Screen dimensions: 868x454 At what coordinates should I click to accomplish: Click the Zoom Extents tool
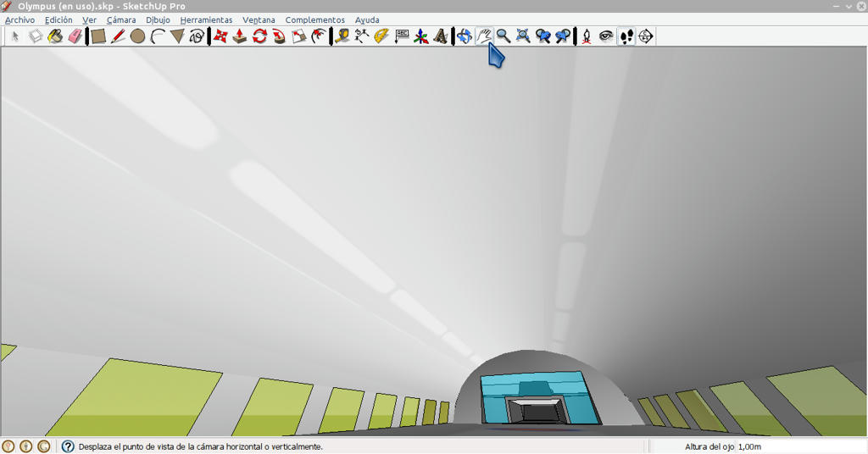point(522,36)
